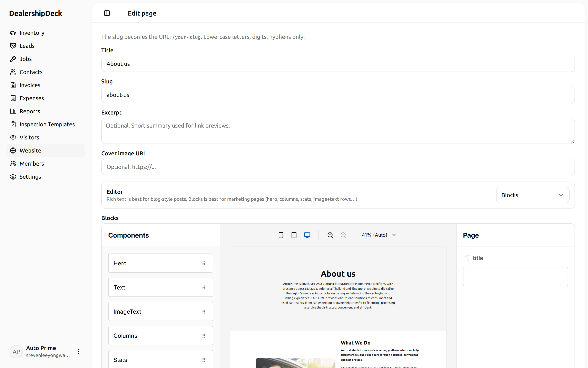Click the Leads handshake icon
Viewport: 588px width, 368px height.
(13, 46)
